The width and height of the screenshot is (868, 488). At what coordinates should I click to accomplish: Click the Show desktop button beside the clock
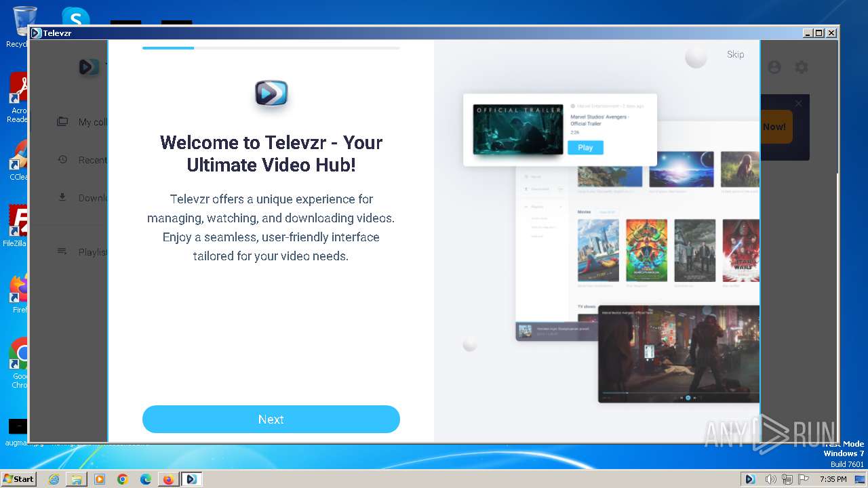[x=861, y=479]
